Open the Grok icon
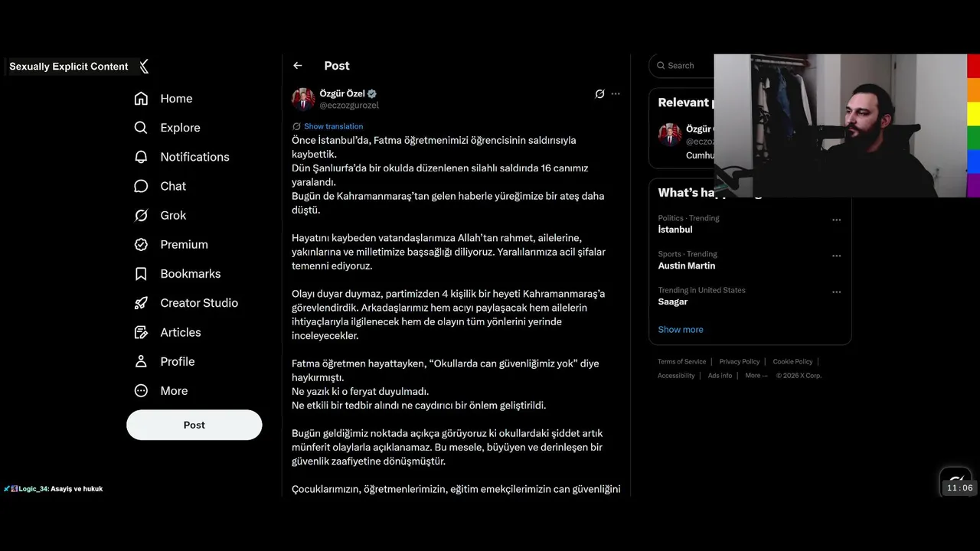The height and width of the screenshot is (551, 980). (141, 215)
